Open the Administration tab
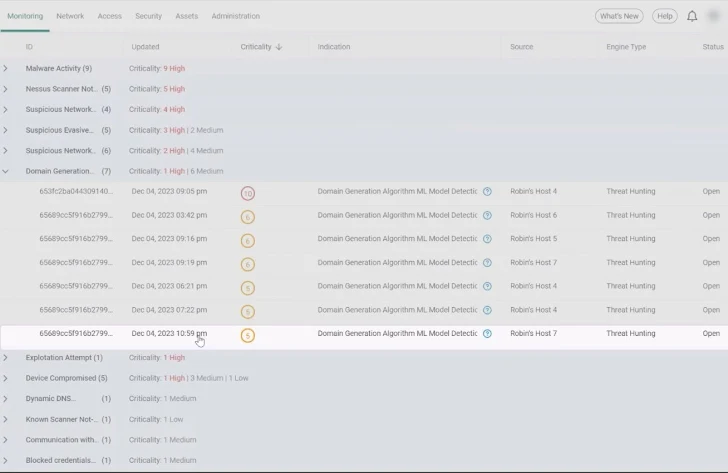The width and height of the screenshot is (728, 473). click(x=235, y=16)
